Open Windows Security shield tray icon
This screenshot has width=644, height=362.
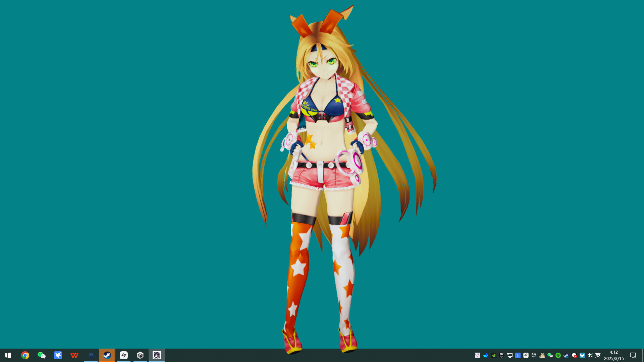tap(574, 355)
